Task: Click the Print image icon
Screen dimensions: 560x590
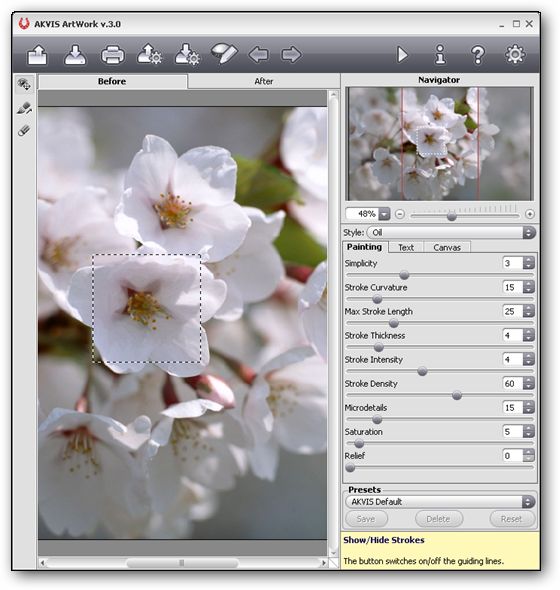Action: 113,55
